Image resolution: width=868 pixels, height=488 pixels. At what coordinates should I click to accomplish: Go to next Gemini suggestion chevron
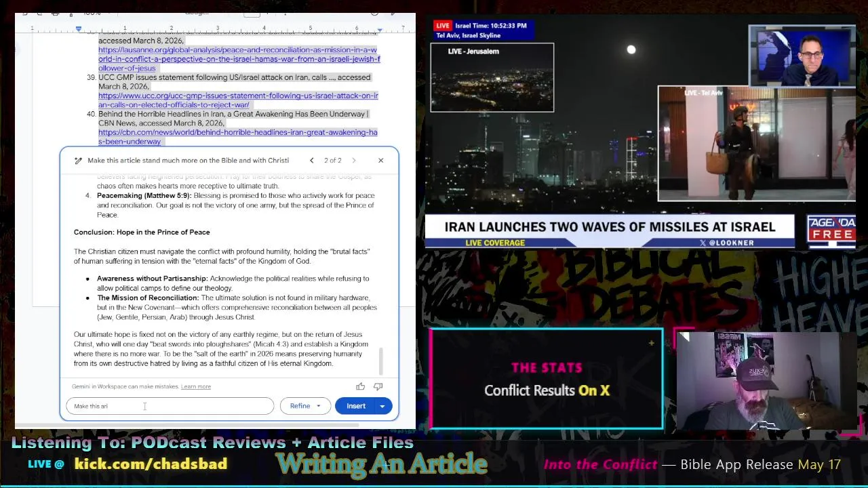click(353, 161)
